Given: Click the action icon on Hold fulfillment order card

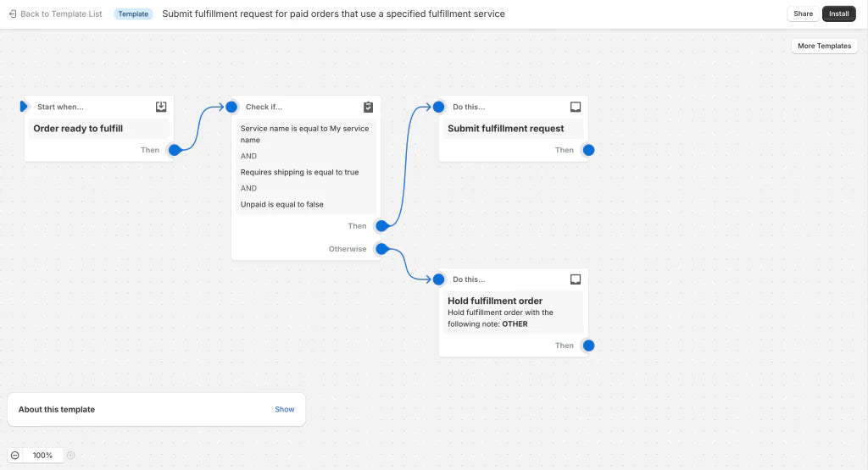Looking at the screenshot, I should pyautogui.click(x=576, y=279).
